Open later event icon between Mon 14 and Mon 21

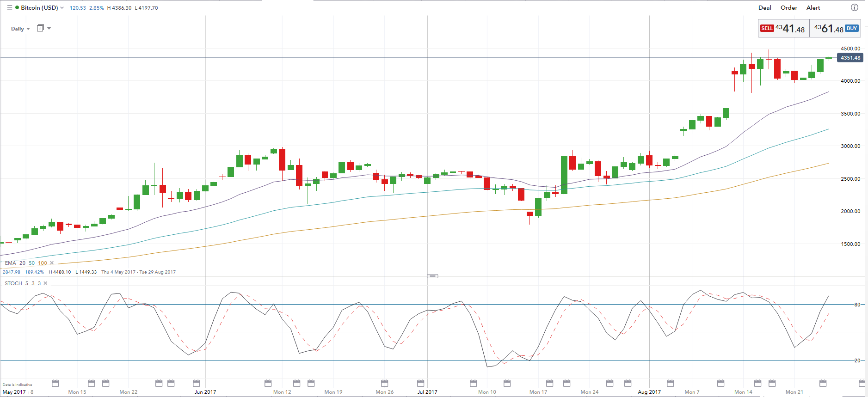(x=772, y=383)
